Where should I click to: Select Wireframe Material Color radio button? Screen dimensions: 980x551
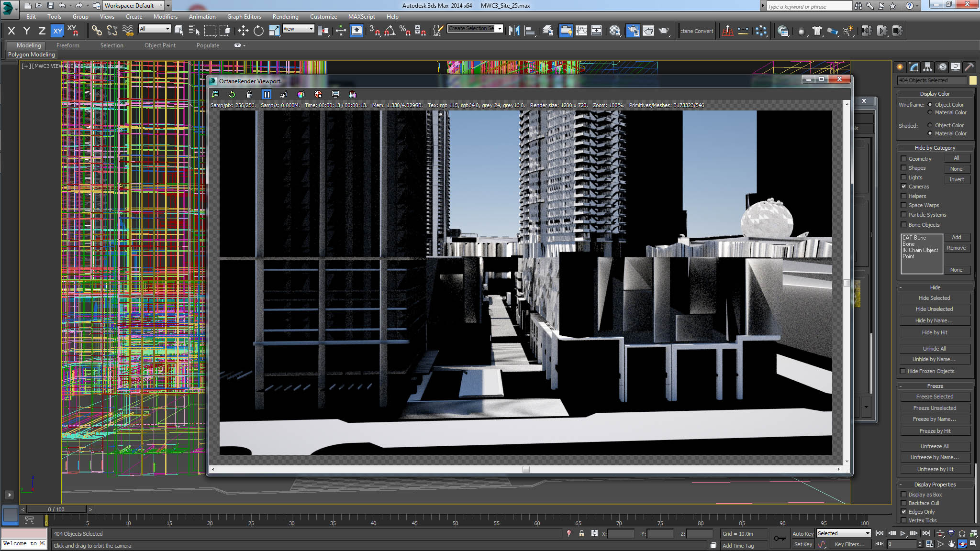(930, 112)
